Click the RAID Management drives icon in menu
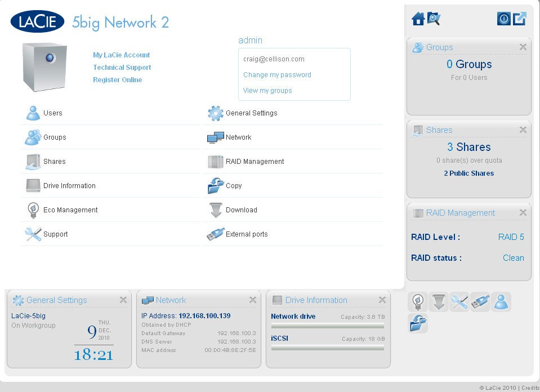Screen dimensions: 540x392 [216, 162]
